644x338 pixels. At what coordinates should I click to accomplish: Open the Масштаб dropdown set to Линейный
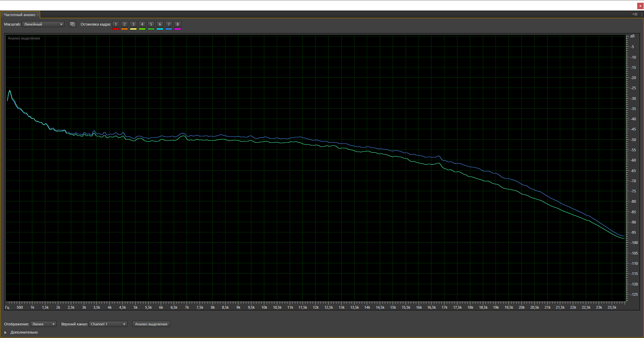pos(43,24)
